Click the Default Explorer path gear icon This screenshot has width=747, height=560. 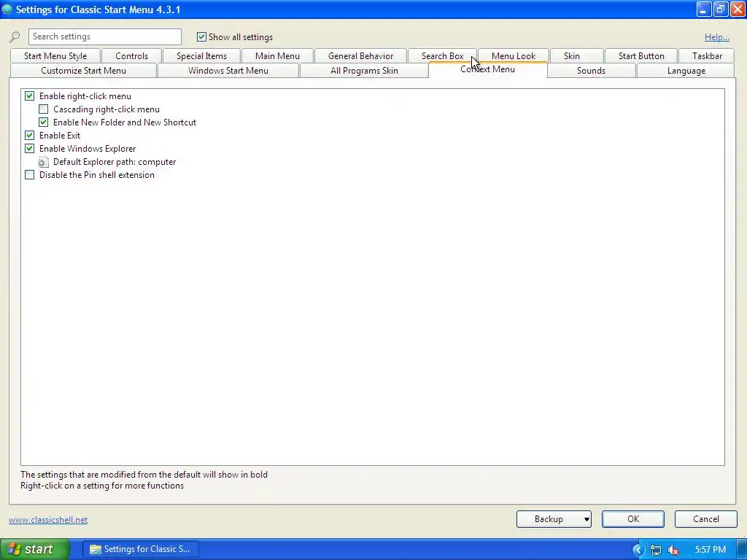pos(43,162)
